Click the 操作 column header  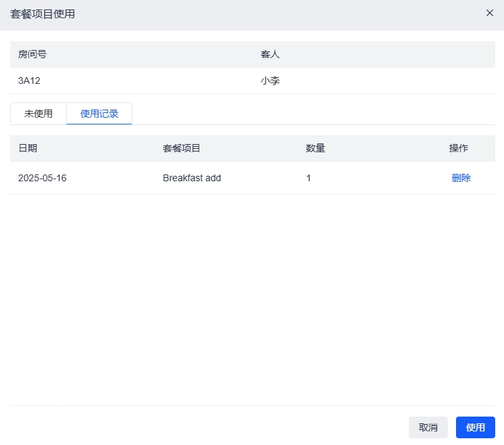pyautogui.click(x=459, y=148)
